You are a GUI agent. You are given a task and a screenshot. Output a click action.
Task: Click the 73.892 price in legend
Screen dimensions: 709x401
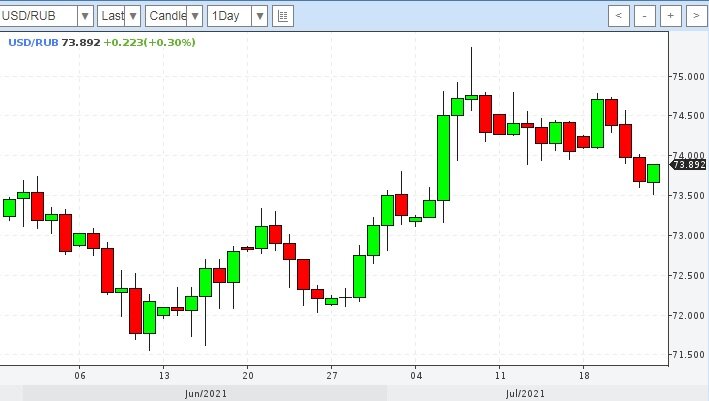(x=81, y=42)
